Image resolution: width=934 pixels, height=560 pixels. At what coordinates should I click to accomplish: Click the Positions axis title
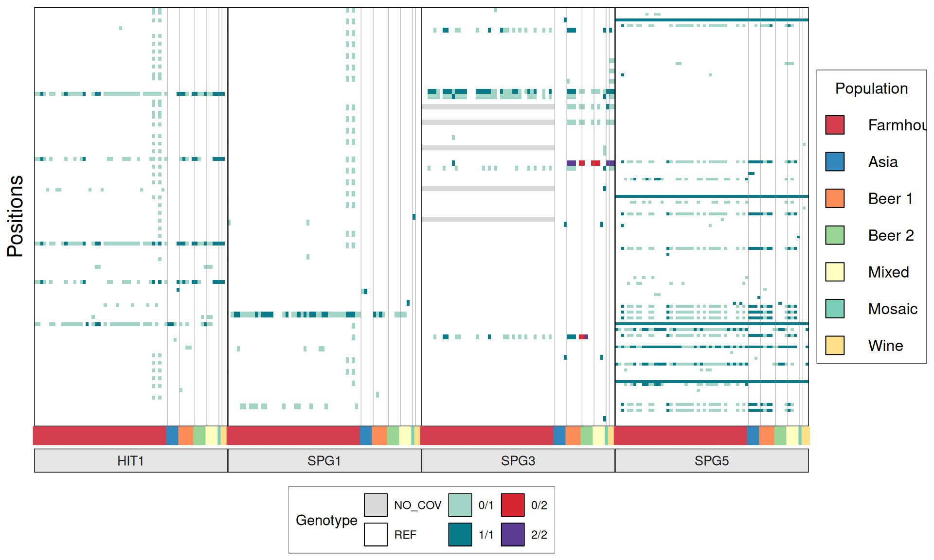point(15,216)
